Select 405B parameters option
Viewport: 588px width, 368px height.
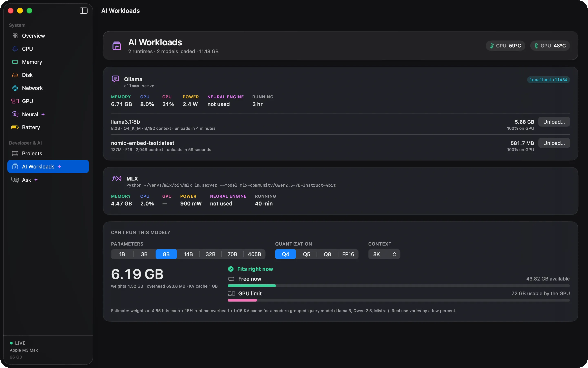click(x=254, y=254)
